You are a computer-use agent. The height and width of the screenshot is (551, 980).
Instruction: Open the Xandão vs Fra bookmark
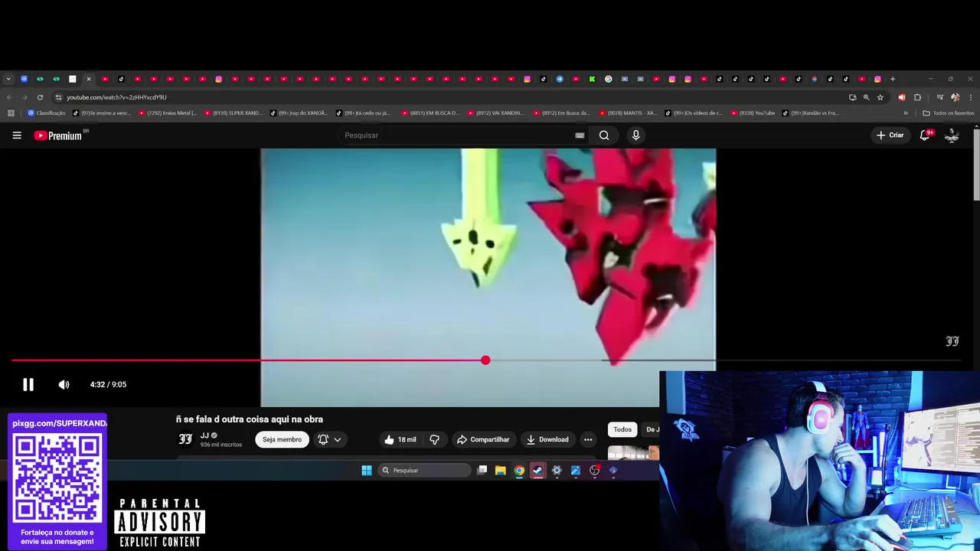point(812,113)
